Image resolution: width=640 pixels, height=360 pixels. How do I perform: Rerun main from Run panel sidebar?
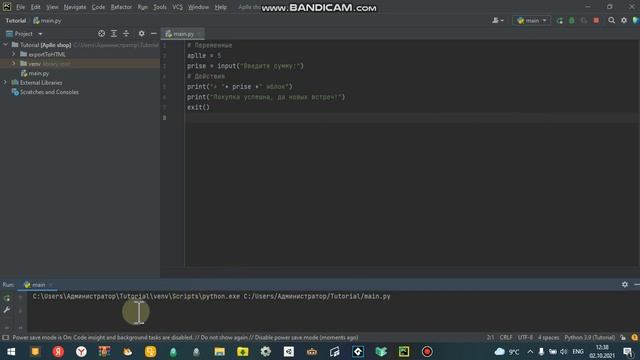coord(7,298)
